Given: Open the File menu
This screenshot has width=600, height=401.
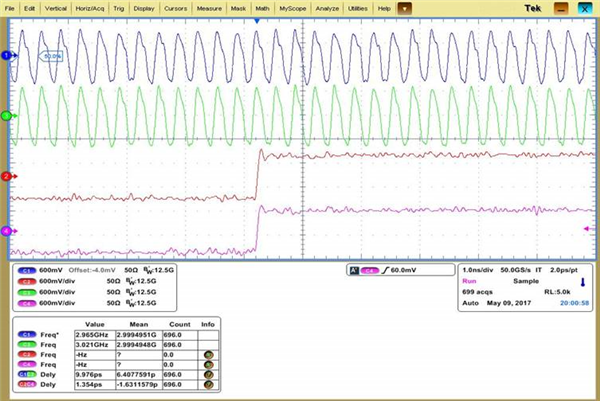Looking at the screenshot, I should coord(10,8).
